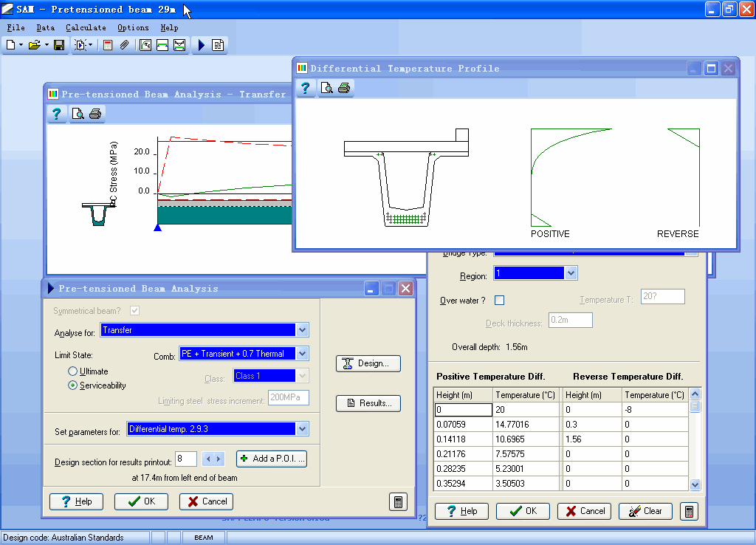The width and height of the screenshot is (756, 545).
Task: Click the beam definition icon
Action: point(162,45)
